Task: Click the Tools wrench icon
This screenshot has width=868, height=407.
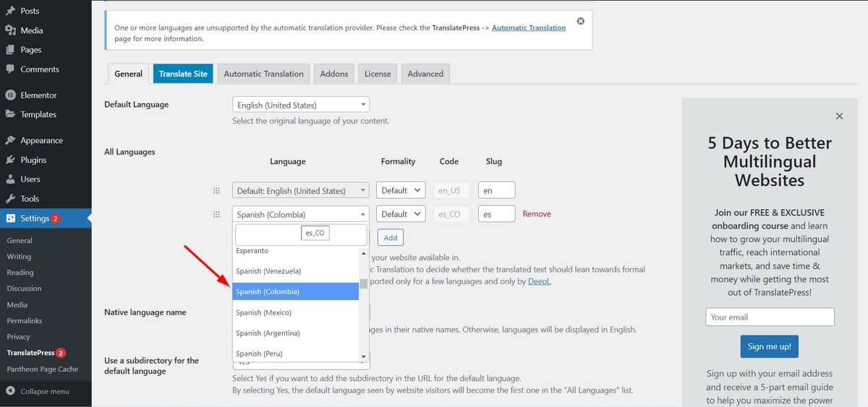Action: pyautogui.click(x=10, y=199)
